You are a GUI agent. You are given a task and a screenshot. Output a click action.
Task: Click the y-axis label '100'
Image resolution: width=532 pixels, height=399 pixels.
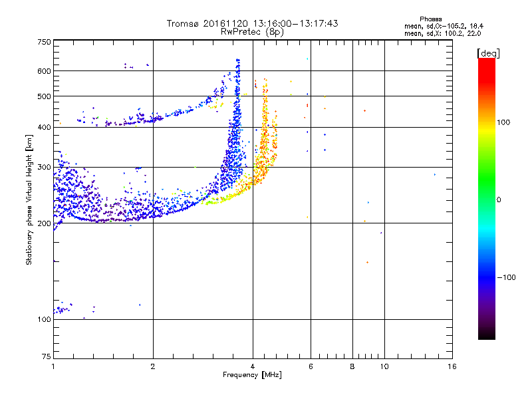click(x=44, y=320)
